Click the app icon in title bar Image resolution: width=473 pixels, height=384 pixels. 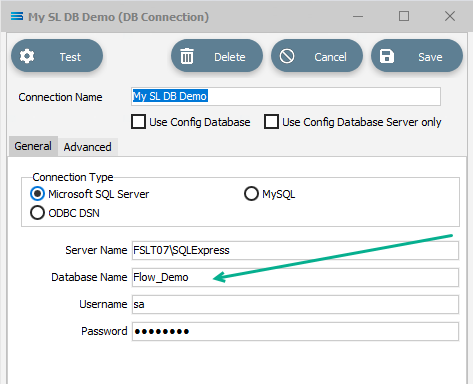click(x=17, y=16)
